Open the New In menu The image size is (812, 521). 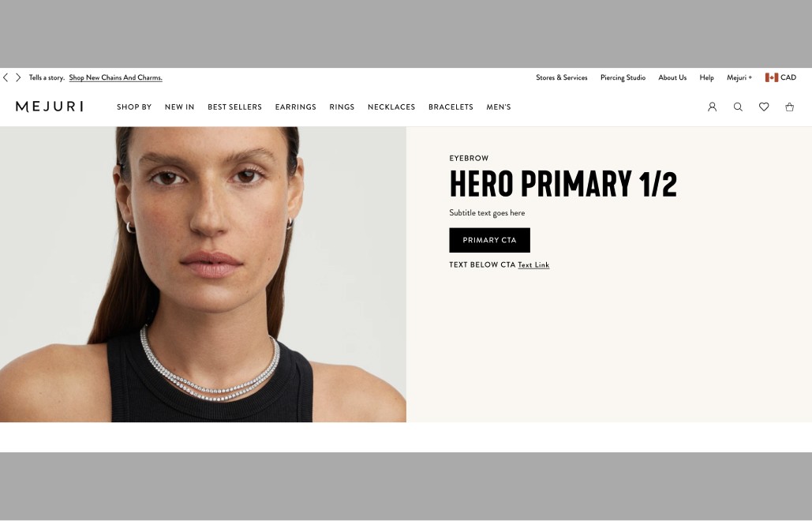point(180,107)
